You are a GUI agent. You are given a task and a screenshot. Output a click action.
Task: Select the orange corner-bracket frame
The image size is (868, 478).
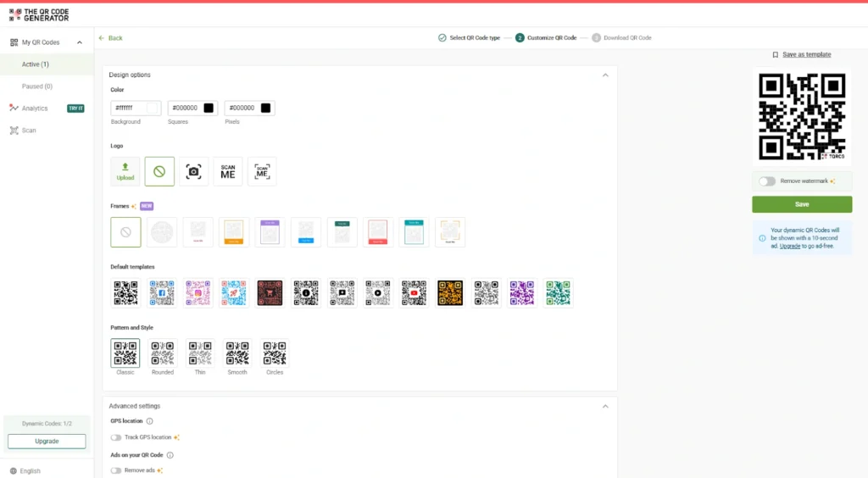point(450,232)
